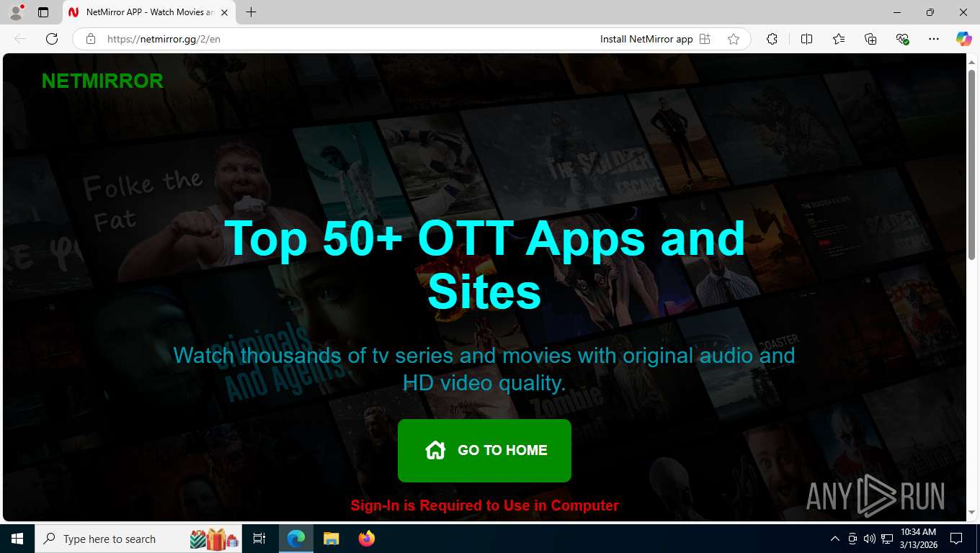The height and width of the screenshot is (553, 980).
Task: Click the GO TO HOME button
Action: (484, 451)
